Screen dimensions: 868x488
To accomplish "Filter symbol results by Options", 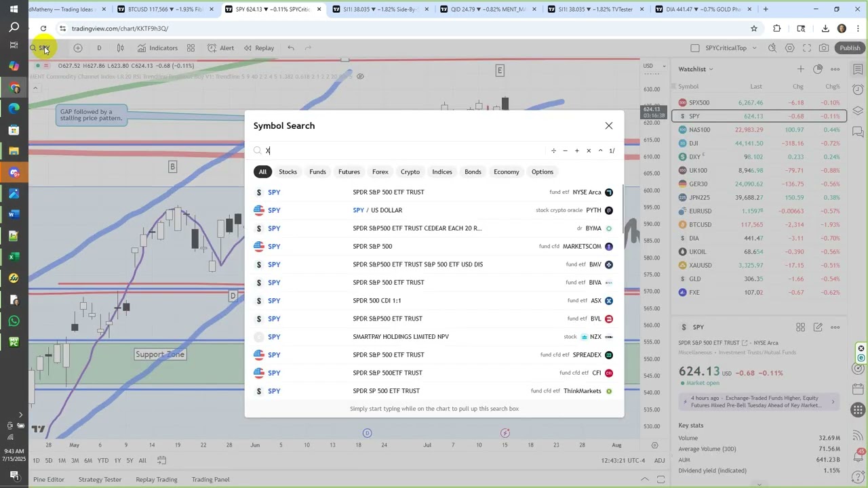I will [542, 171].
